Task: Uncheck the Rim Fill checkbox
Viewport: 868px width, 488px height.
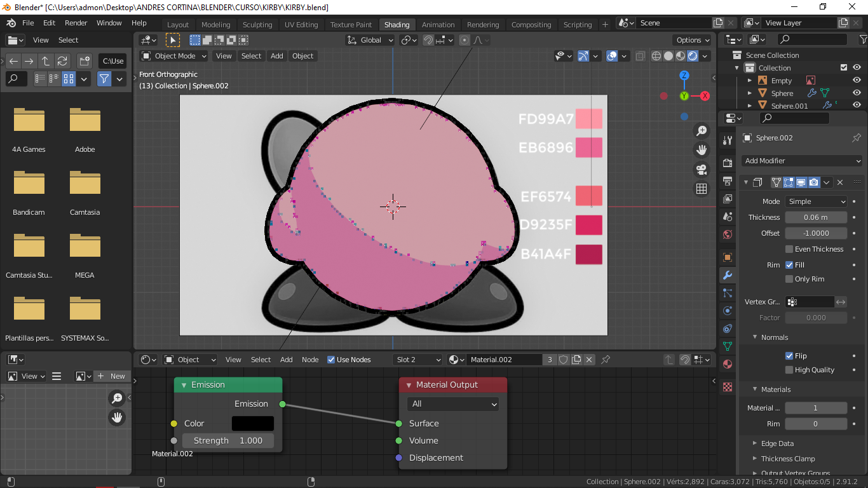Action: pos(789,265)
